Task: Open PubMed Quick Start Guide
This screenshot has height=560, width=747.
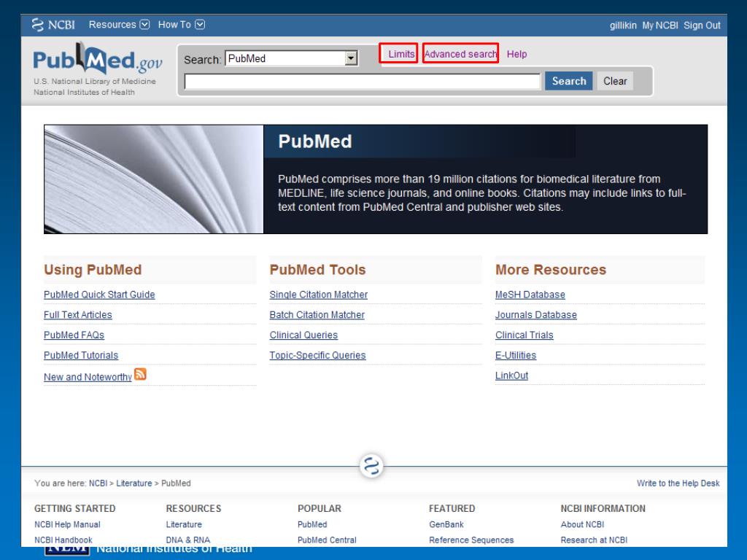Action: click(99, 295)
